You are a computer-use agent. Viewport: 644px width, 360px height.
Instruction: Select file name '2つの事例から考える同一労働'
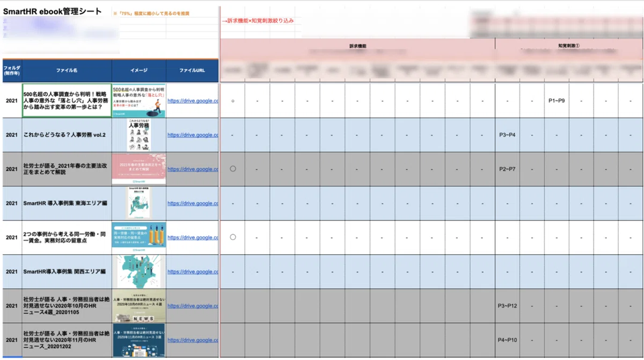[67, 237]
